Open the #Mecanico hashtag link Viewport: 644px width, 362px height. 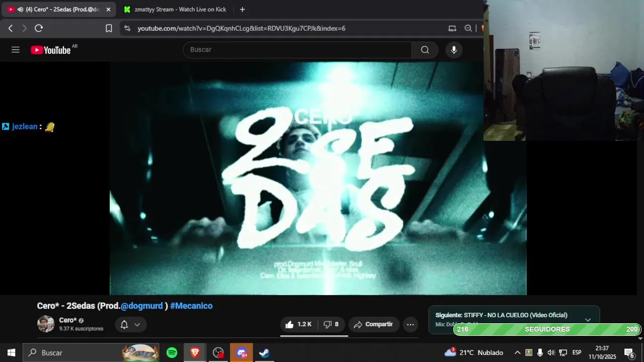pos(191,306)
